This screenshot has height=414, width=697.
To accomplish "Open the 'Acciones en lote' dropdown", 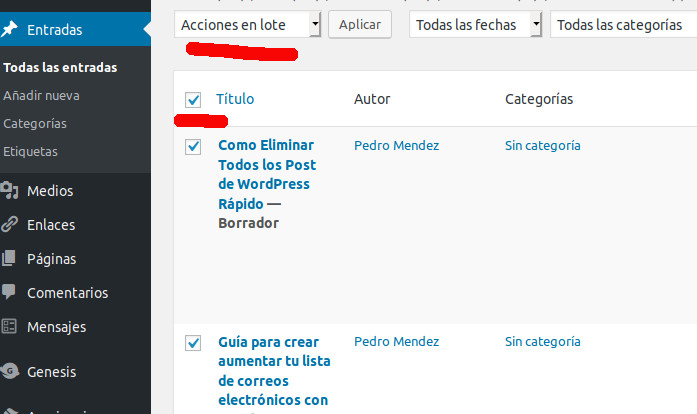I will 248,24.
